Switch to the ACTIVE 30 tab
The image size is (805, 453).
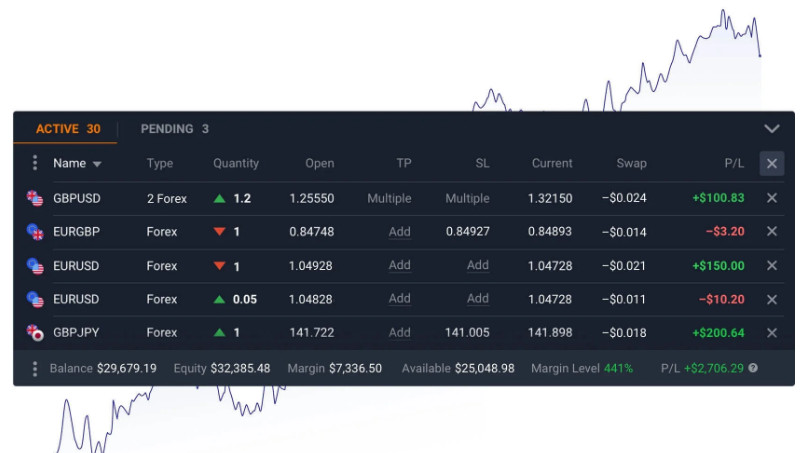pos(68,129)
